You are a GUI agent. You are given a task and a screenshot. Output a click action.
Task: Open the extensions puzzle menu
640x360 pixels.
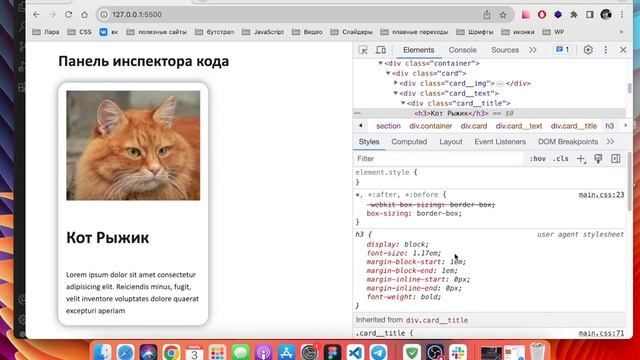pyautogui.click(x=574, y=15)
